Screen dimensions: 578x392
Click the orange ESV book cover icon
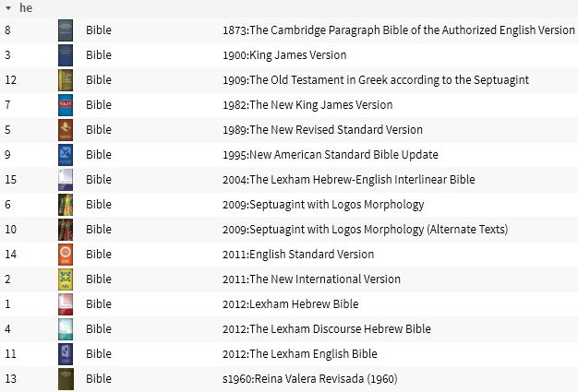[66, 255]
